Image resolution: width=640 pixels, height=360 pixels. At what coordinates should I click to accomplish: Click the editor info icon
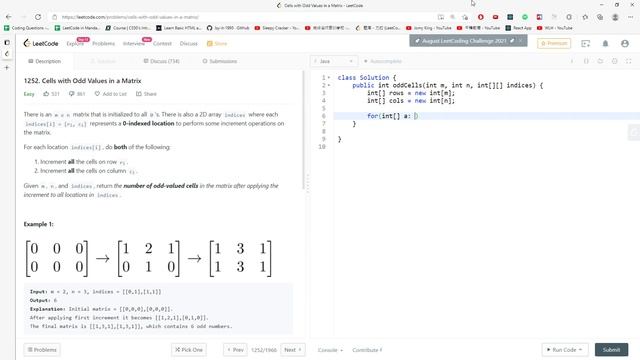click(572, 61)
